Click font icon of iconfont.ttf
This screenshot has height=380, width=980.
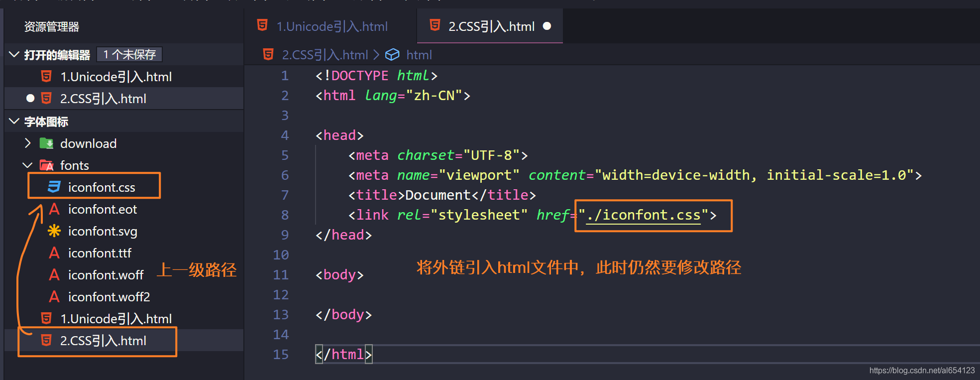(x=54, y=253)
